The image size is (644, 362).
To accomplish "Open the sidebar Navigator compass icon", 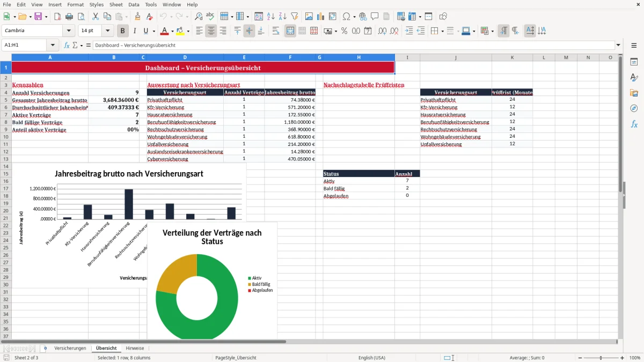I will click(x=634, y=108).
